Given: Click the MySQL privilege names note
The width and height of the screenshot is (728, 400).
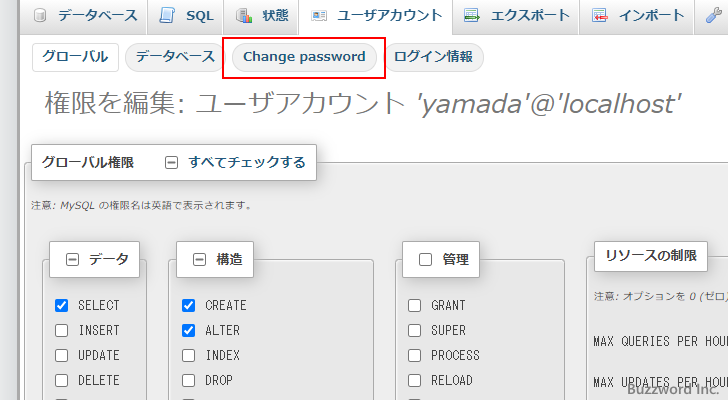Looking at the screenshot, I should coord(141,206).
